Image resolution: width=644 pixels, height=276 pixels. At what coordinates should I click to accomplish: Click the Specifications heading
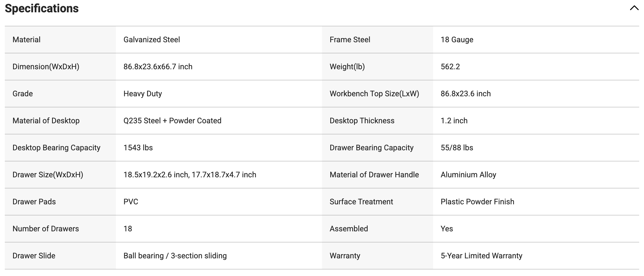click(x=42, y=8)
